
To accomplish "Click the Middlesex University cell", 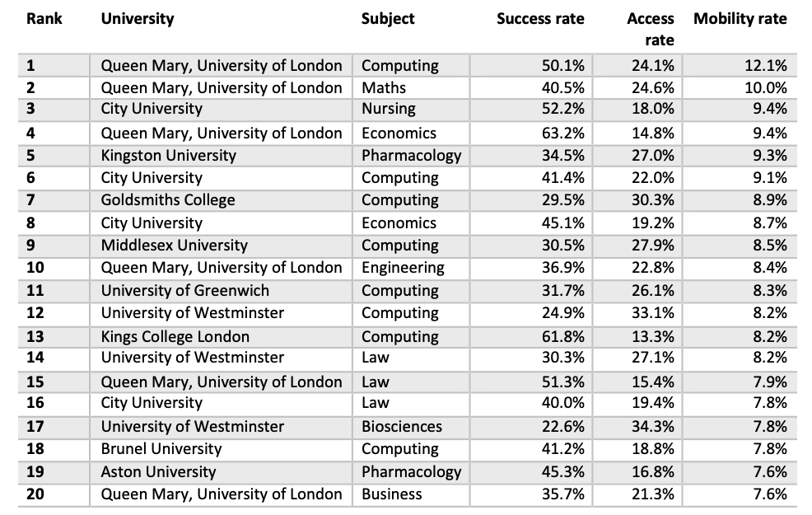I will pos(175,246).
